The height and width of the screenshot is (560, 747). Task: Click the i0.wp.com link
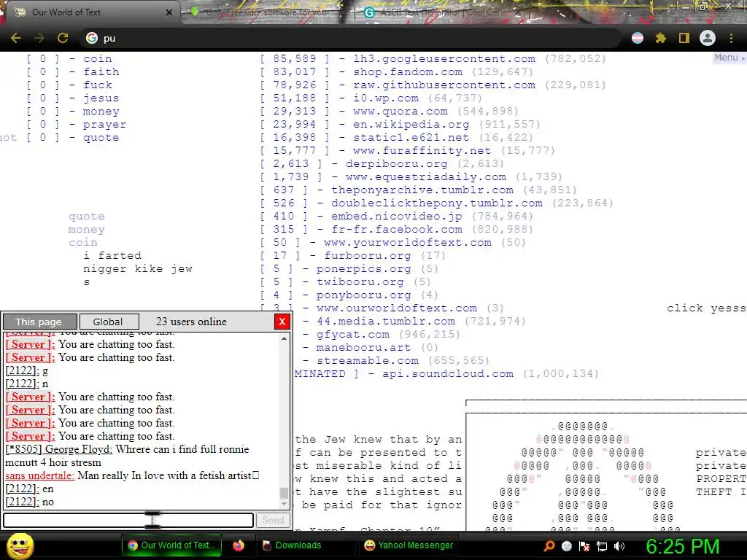(x=386, y=98)
